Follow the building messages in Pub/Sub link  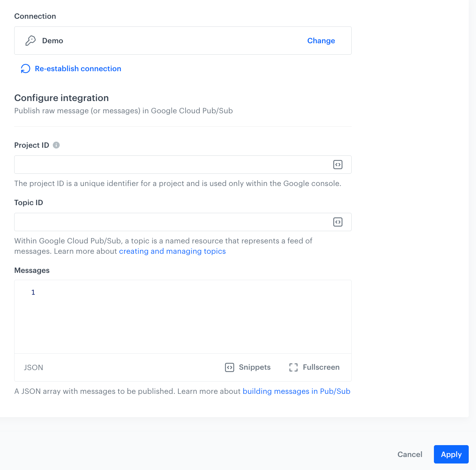[296, 391]
